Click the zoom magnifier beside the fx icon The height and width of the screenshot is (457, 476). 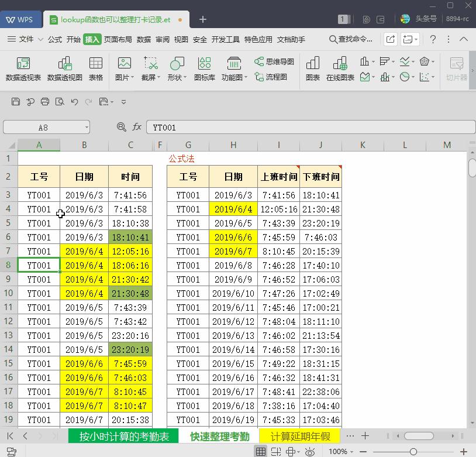click(122, 127)
